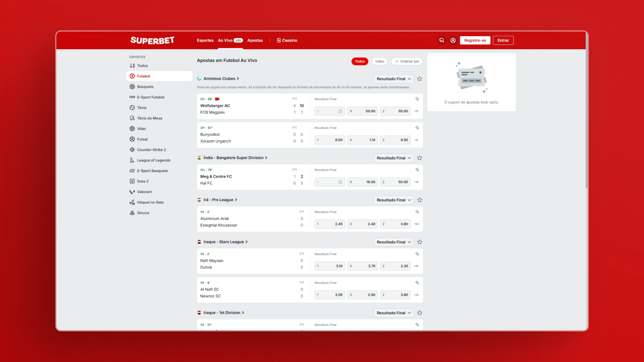The height and width of the screenshot is (362, 644).
Task: Expand the Irã - Pro League heading
Action: 220,200
